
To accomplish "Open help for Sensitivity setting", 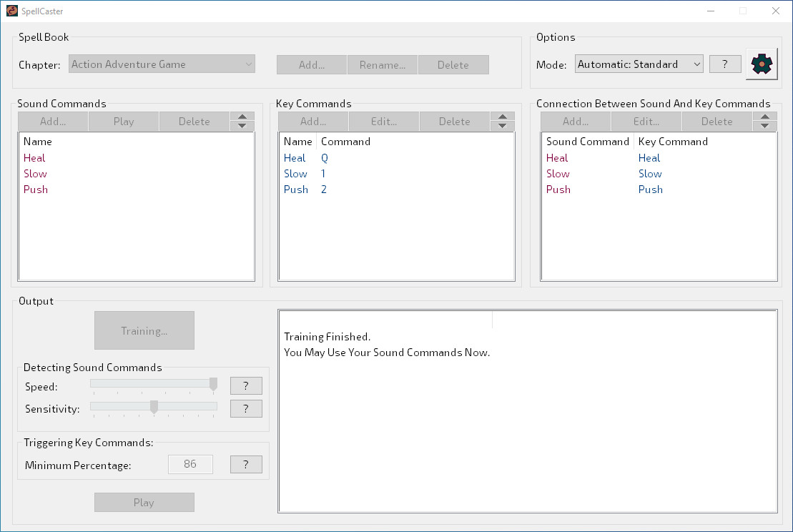I will click(246, 408).
